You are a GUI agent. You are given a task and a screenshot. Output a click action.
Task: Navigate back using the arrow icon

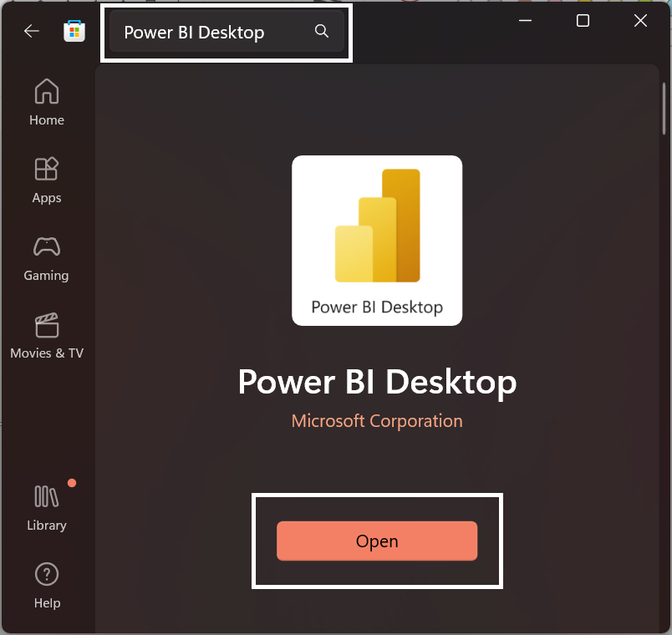(31, 30)
